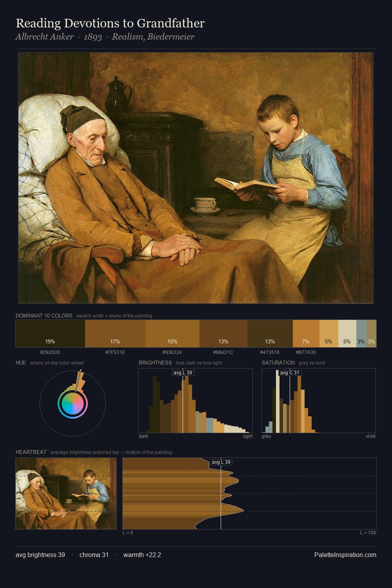Screen dimensions: 392x588
Task: Click the HUE section heading
Action: click(x=21, y=363)
